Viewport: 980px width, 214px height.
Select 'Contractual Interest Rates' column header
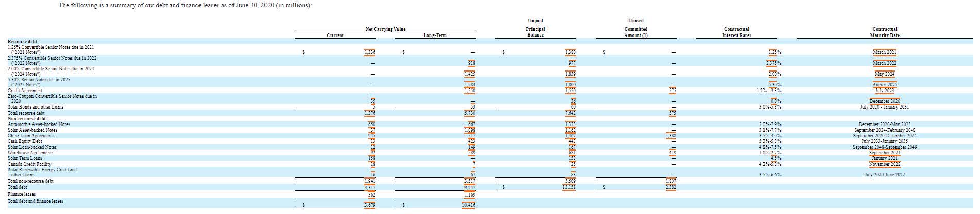point(737,32)
